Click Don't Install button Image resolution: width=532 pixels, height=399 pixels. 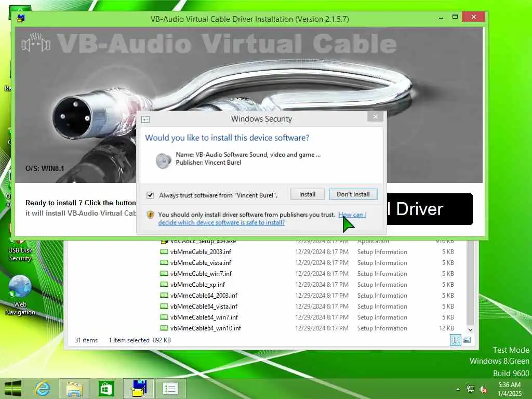353,194
